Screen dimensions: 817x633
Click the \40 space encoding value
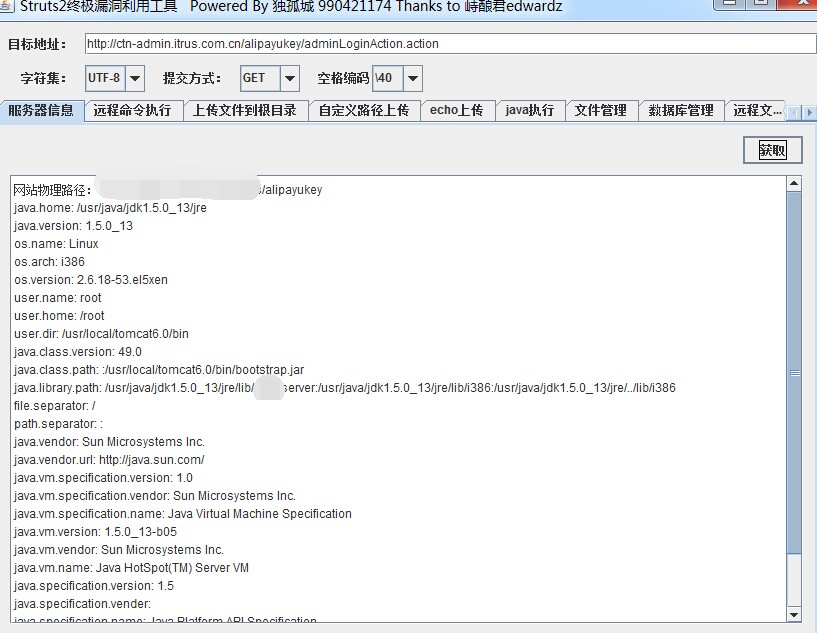pos(388,78)
